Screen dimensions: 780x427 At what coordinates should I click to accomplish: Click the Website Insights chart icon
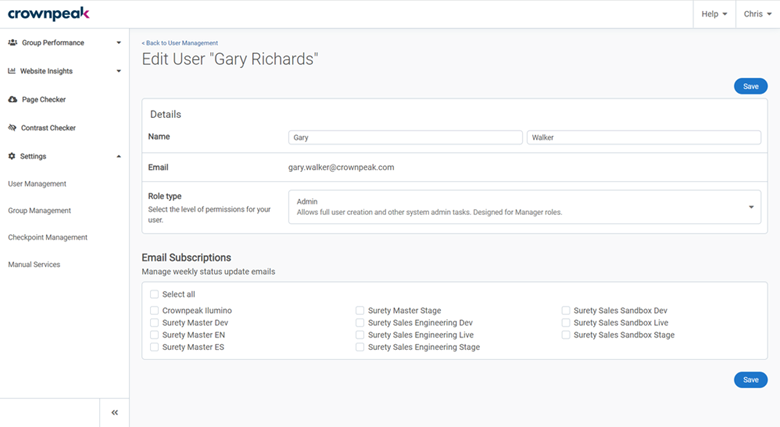(x=11, y=71)
